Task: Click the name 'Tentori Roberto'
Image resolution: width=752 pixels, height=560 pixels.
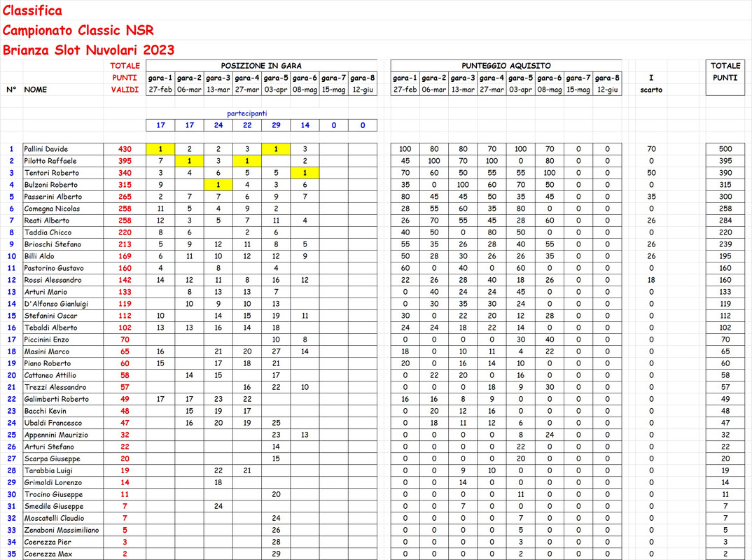Action: (51, 173)
